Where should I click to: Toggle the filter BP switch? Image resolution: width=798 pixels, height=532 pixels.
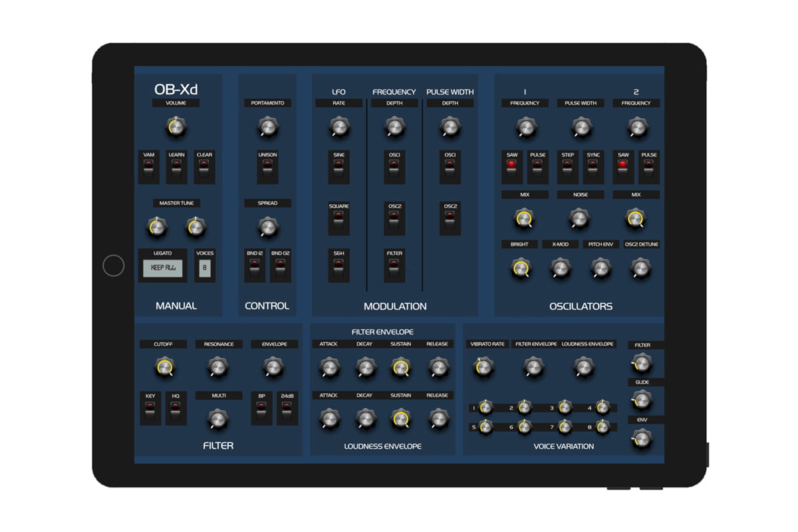coord(261,412)
